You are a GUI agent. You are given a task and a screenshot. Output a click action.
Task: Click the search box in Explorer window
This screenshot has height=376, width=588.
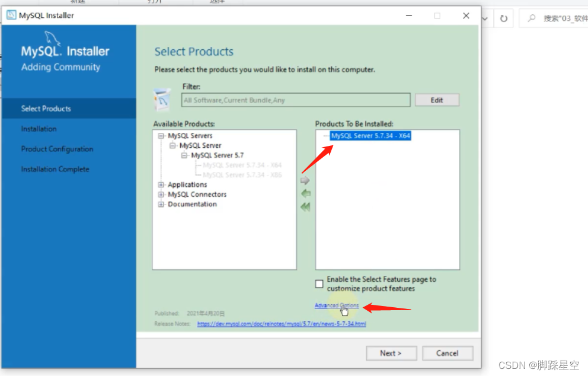pyautogui.click(x=554, y=18)
